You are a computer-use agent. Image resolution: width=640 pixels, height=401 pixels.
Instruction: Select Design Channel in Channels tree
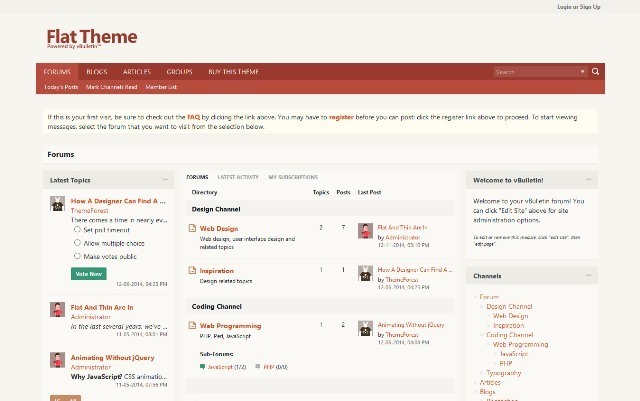tap(509, 306)
